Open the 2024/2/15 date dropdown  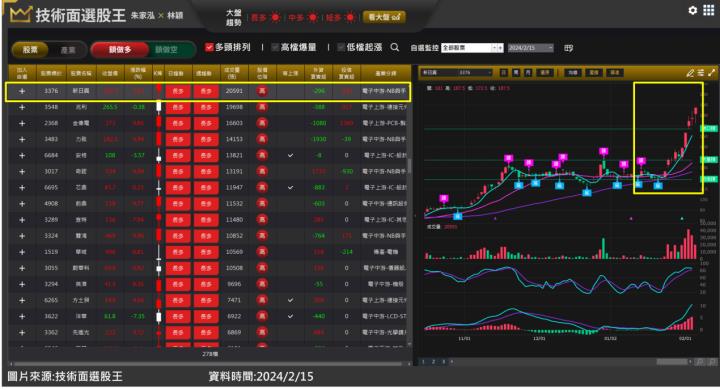point(530,48)
